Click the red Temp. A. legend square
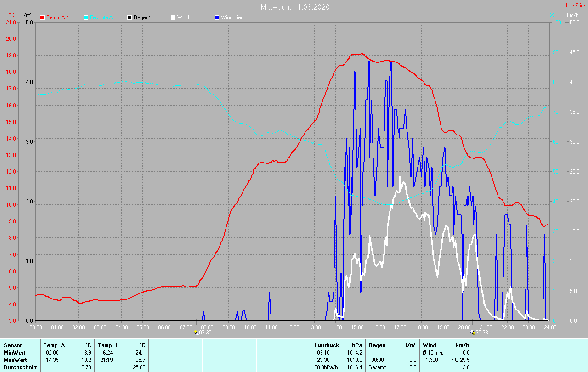588x372 pixels. click(x=42, y=17)
